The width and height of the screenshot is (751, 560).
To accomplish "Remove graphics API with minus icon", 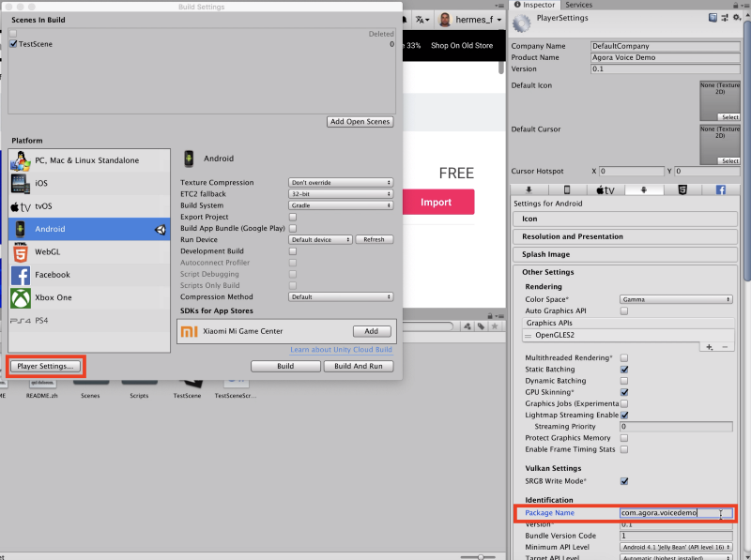I will (725, 347).
